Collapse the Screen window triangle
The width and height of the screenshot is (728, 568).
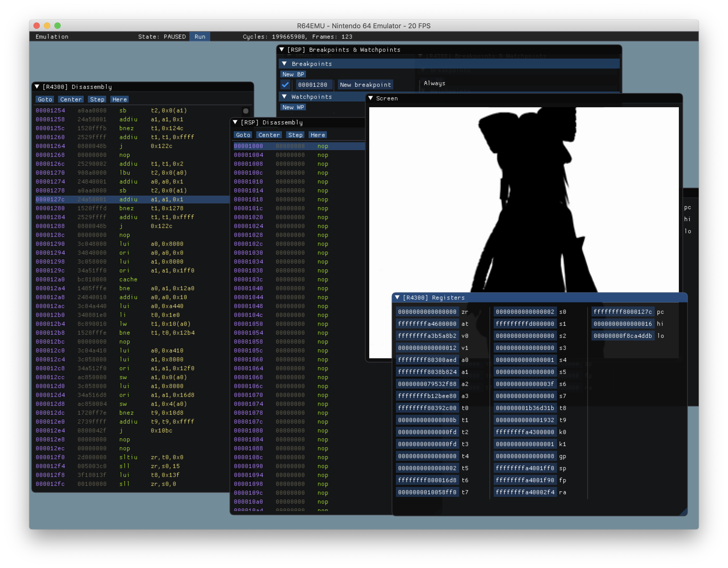[x=370, y=98]
